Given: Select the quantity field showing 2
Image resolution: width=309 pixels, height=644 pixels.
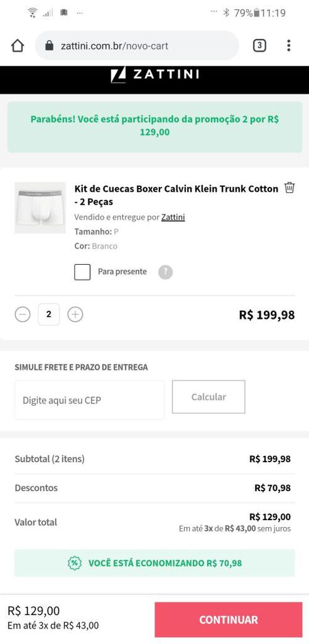Looking at the screenshot, I should 49,315.
